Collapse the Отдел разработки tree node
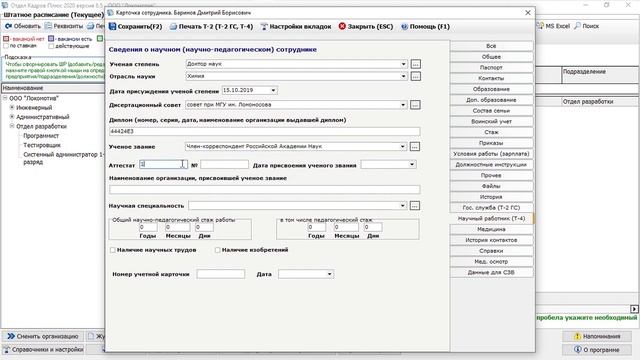This screenshot has width=640, height=360. click(12, 126)
